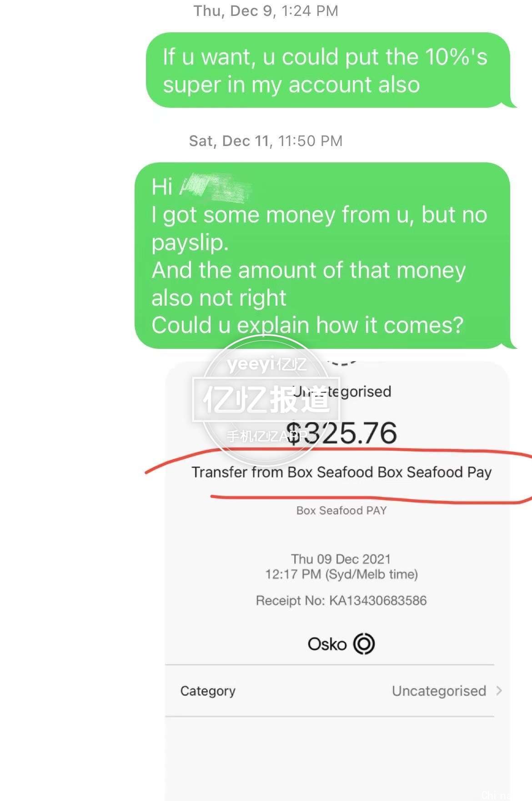The height and width of the screenshot is (801, 532).
Task: Tap the Osko logo icon
Action: click(x=364, y=644)
